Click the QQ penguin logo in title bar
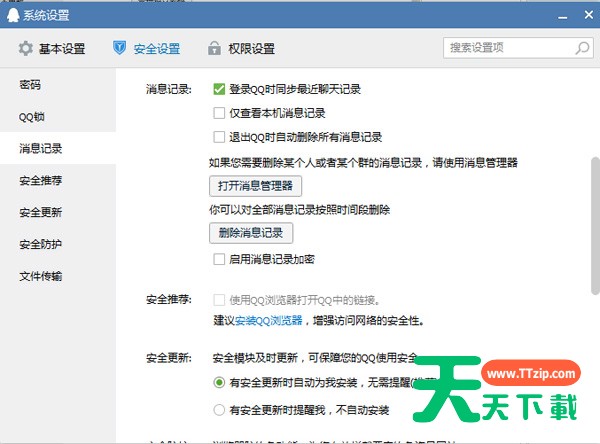Viewport: 600px width, 444px height. tap(13, 15)
